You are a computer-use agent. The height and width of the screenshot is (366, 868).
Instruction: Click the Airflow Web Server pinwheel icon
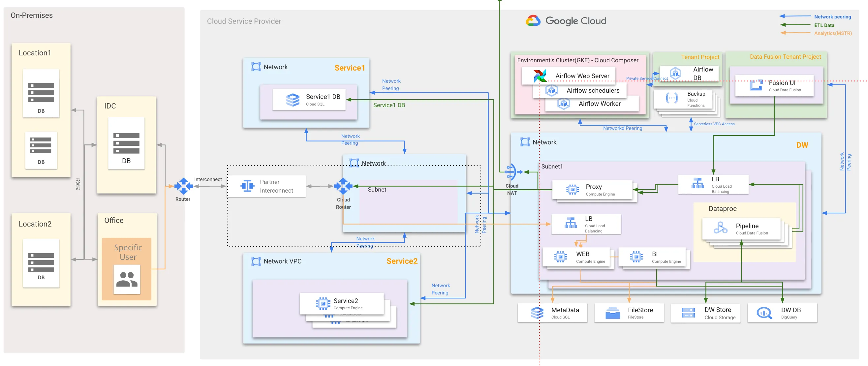point(540,76)
